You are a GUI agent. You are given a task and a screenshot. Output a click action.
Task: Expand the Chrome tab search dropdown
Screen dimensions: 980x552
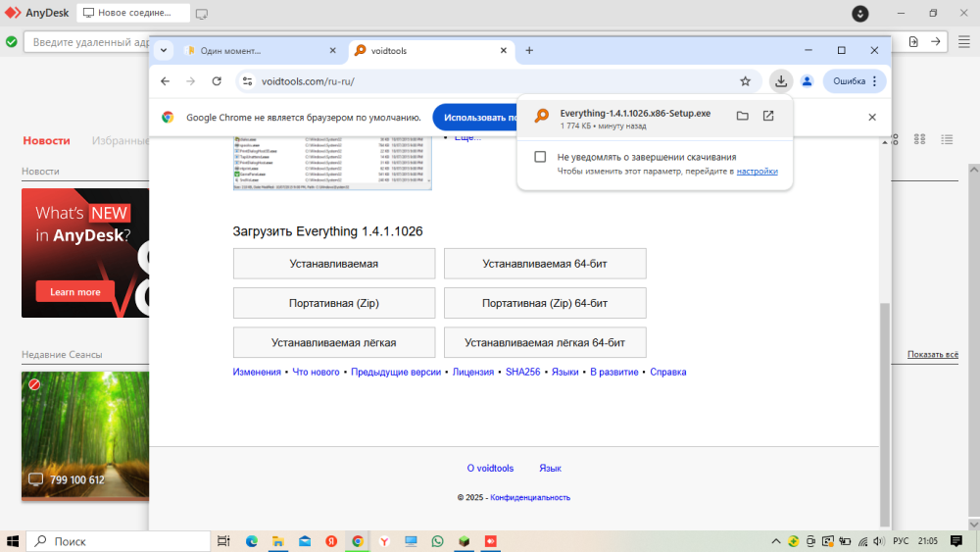coord(163,51)
